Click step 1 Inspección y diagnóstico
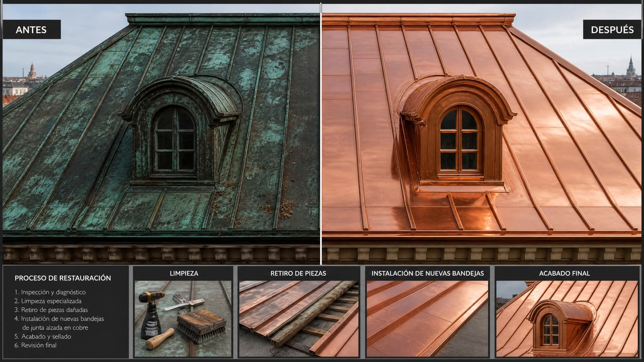 click(x=50, y=292)
